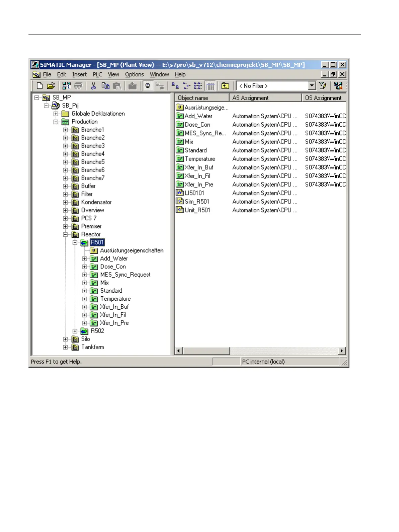Click the Standard icon in object list
399x532 pixels.
tap(180, 150)
